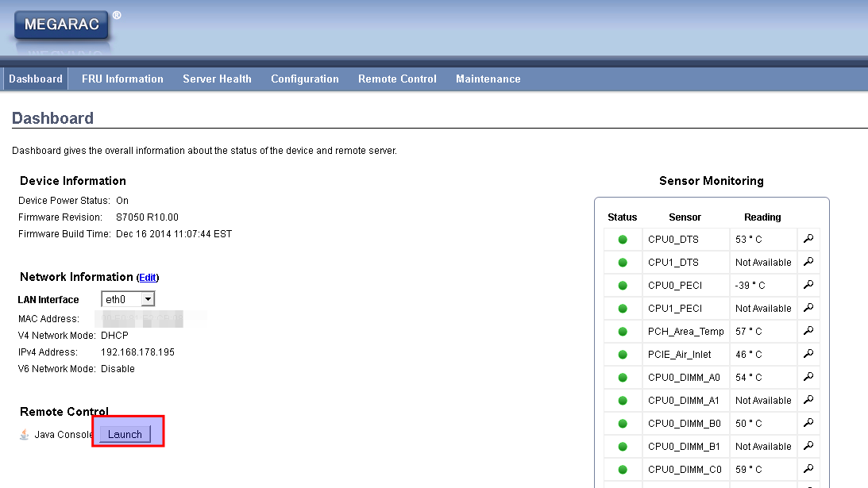Launch the Java Console

[125, 434]
